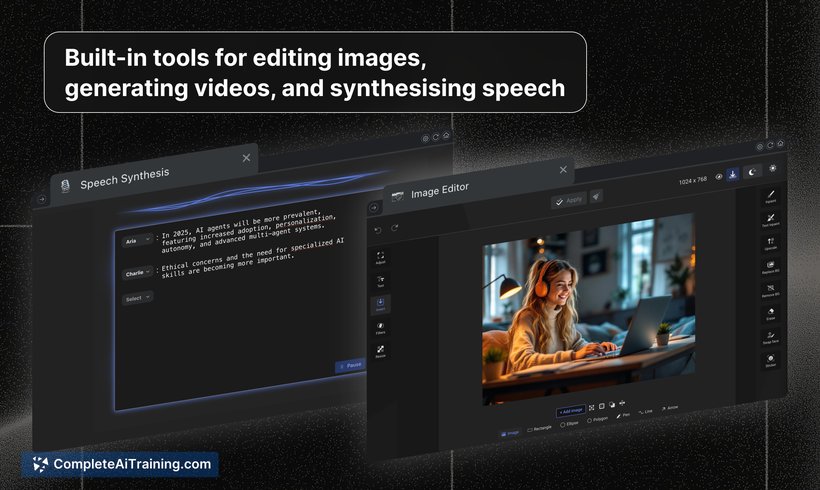Choose the Upscale tool
Viewport: 820px width, 490px height.
[x=770, y=243]
